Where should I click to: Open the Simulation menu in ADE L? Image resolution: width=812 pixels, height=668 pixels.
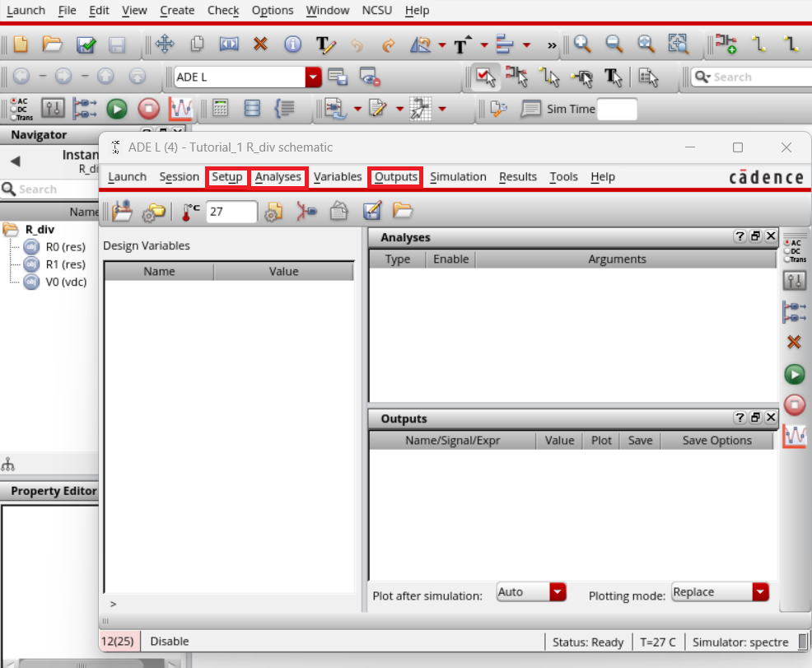point(458,177)
